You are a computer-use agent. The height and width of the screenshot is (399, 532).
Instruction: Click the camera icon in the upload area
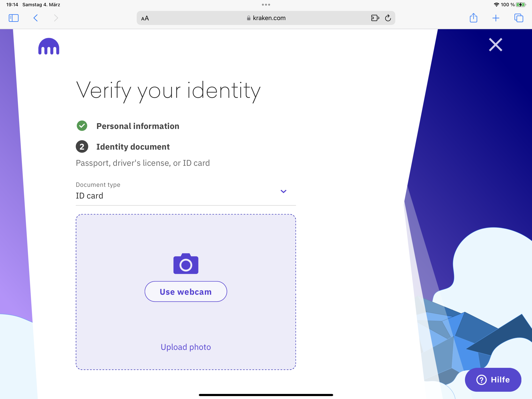[x=186, y=264]
